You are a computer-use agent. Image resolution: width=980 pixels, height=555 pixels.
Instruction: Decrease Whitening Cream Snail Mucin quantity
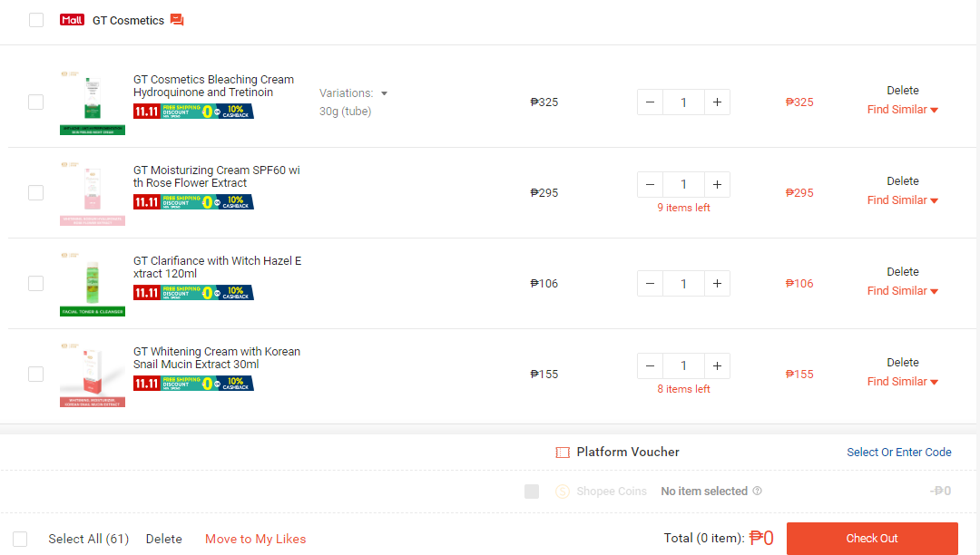coord(650,365)
